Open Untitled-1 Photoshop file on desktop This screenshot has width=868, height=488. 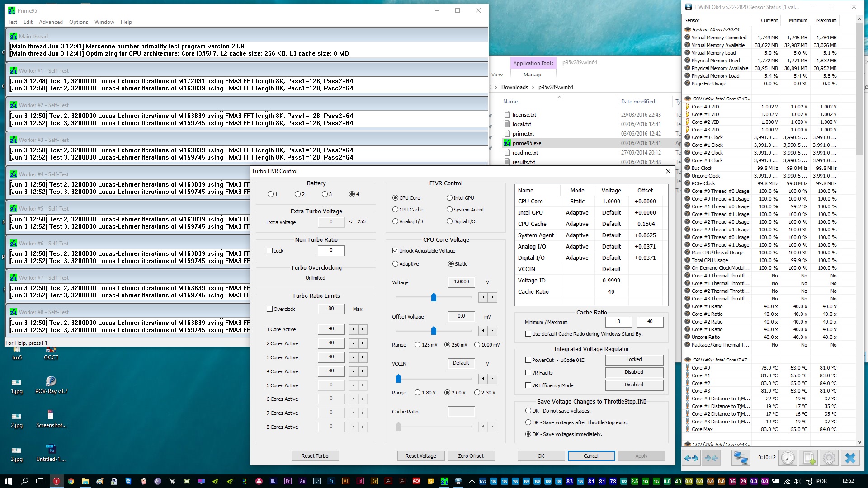pos(51,452)
